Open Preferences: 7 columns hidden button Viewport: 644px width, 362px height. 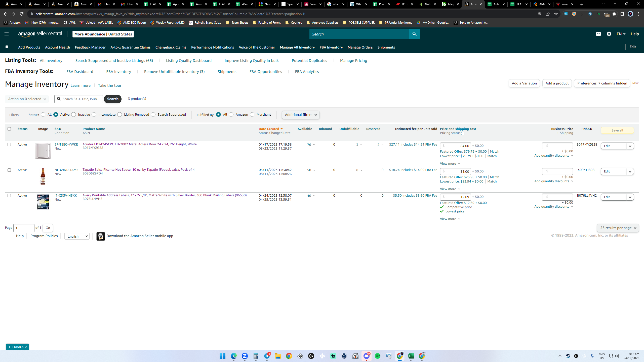coord(602,83)
